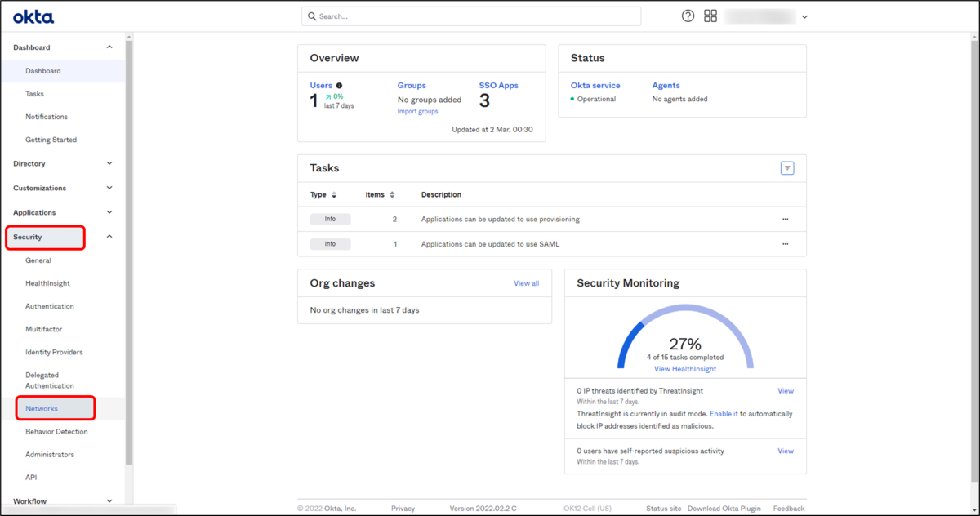
Task: Click View all in Org changes
Action: tap(526, 283)
